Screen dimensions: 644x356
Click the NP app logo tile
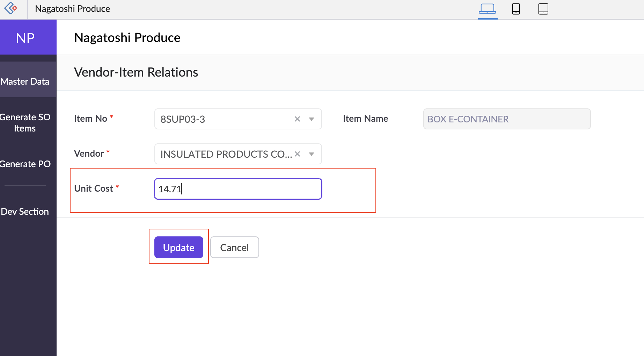click(25, 38)
